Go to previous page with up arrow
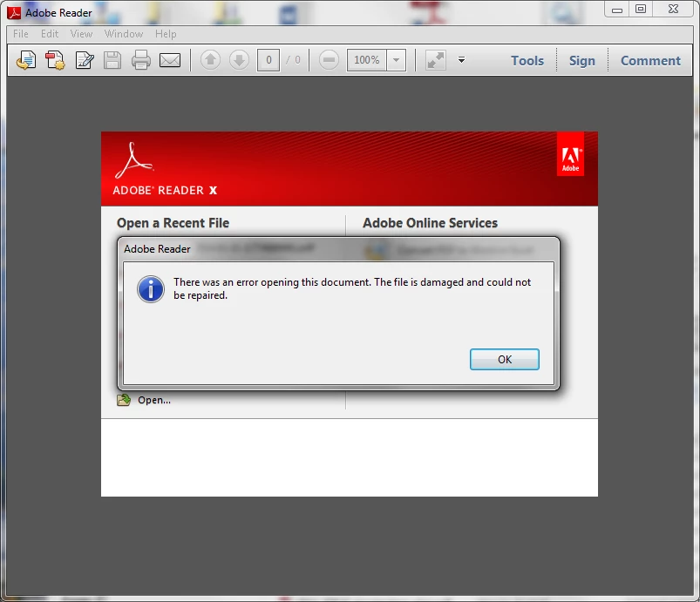Viewport: 700px width, 602px height. coord(210,60)
